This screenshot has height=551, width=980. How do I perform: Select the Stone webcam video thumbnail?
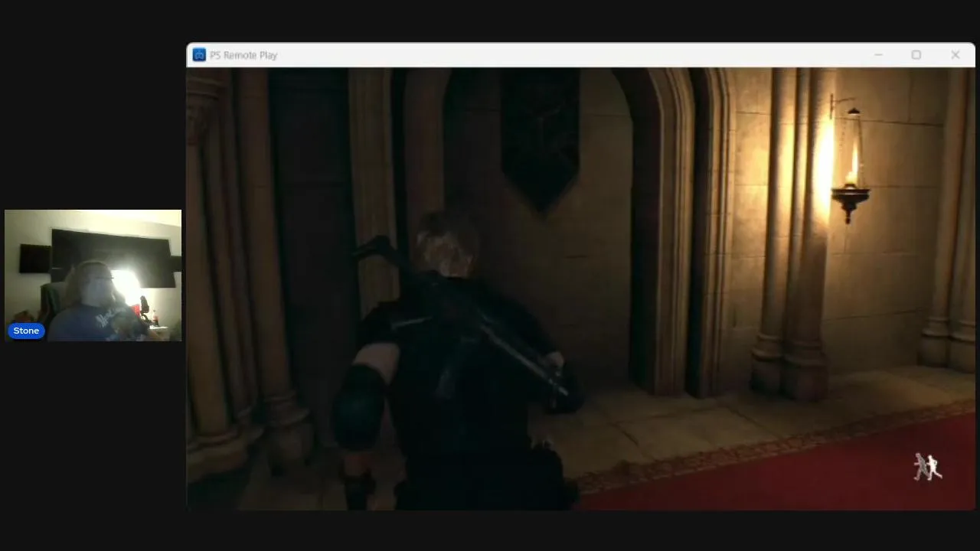(x=93, y=275)
